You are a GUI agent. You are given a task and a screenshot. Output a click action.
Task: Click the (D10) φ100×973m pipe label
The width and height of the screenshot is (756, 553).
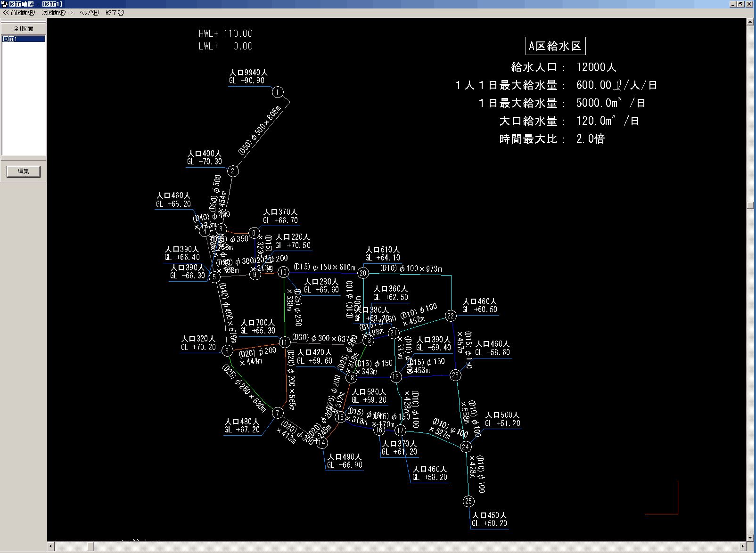click(x=411, y=268)
